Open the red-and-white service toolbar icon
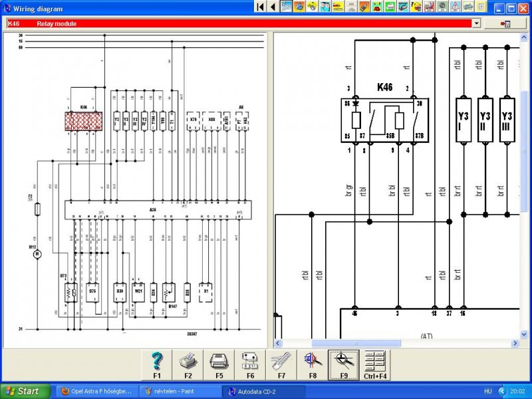 pos(429,7)
